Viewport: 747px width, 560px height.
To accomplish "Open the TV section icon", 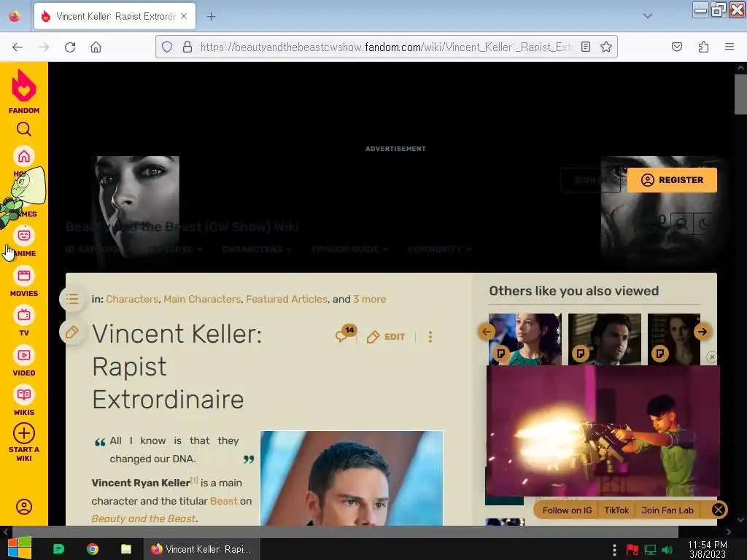I will 24,315.
